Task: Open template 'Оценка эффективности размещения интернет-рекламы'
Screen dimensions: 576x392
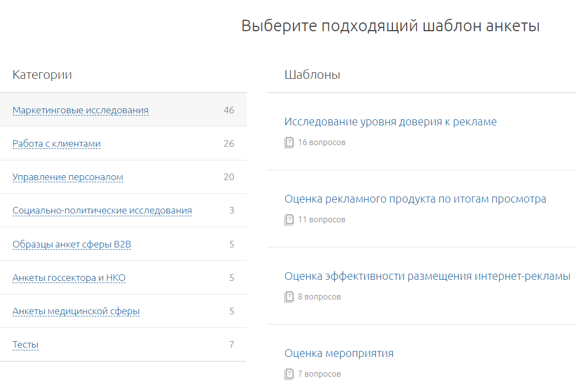Action: [x=427, y=276]
